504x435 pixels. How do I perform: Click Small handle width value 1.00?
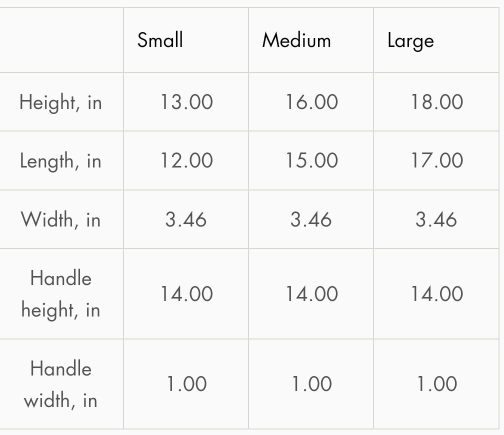pos(186,384)
